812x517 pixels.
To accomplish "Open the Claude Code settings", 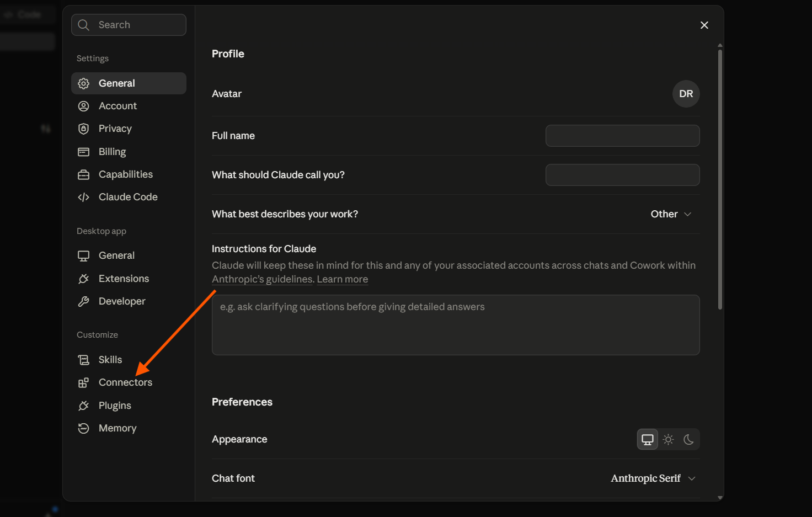I will point(129,197).
